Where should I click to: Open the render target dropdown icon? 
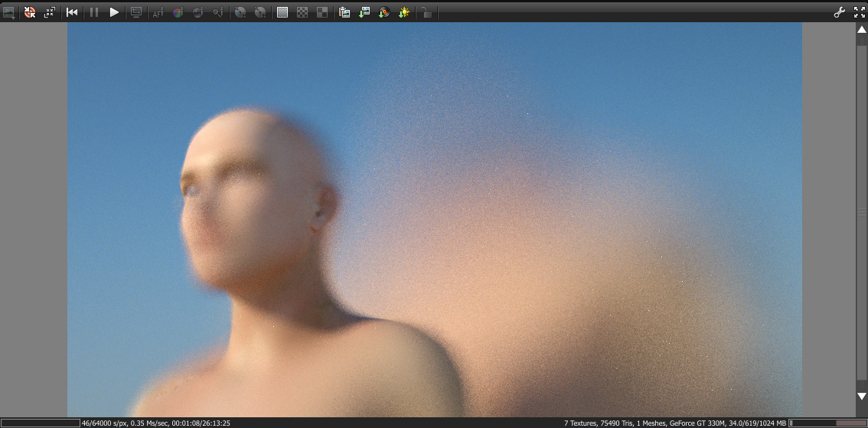9,12
